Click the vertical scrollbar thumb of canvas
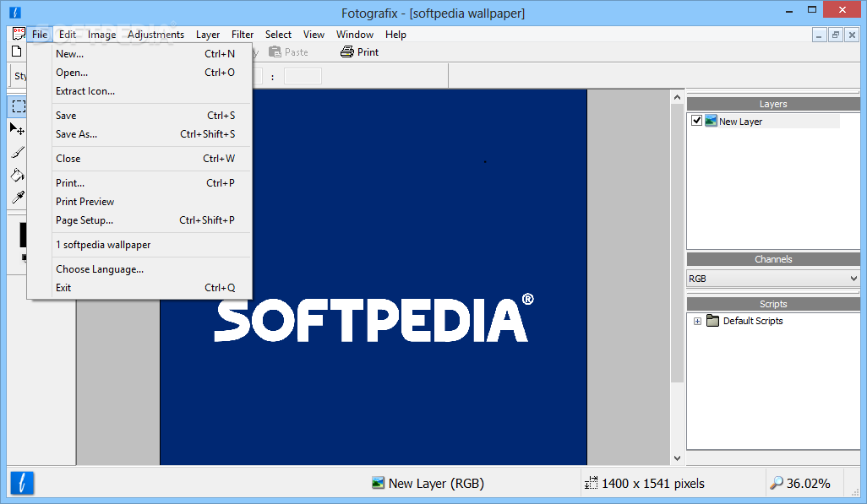 point(678,243)
